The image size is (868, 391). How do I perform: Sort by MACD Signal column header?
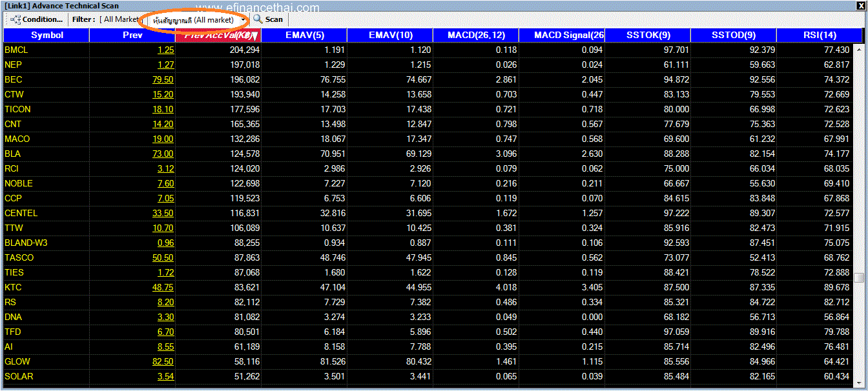point(562,35)
